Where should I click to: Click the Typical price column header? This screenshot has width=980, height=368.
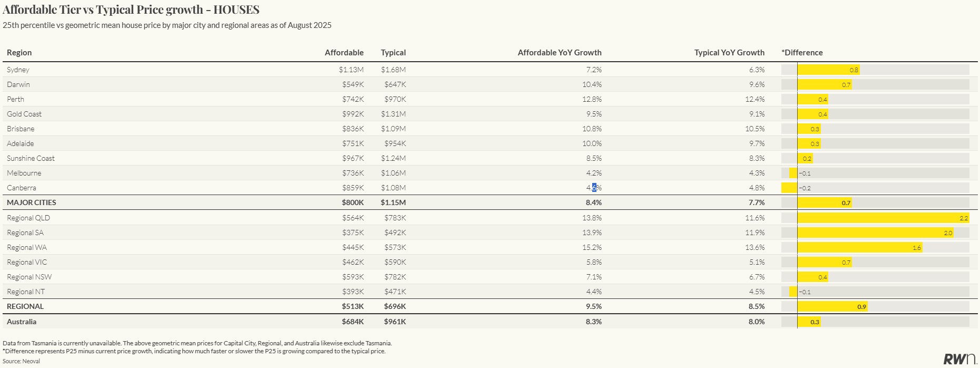[x=393, y=53]
